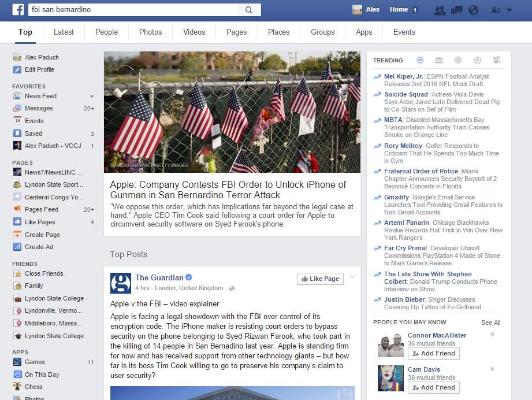
Task: Click the search magnifier icon
Action: coord(249,10)
